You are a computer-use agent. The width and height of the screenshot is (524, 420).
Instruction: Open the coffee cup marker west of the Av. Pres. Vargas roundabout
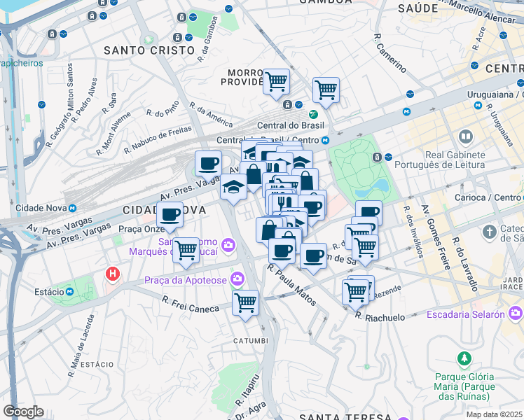[x=208, y=163]
